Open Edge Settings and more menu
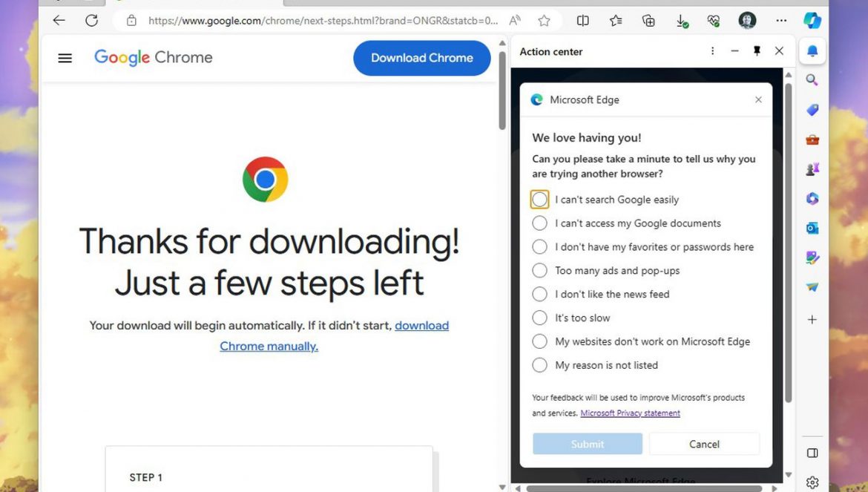868x492 pixels. pos(781,21)
